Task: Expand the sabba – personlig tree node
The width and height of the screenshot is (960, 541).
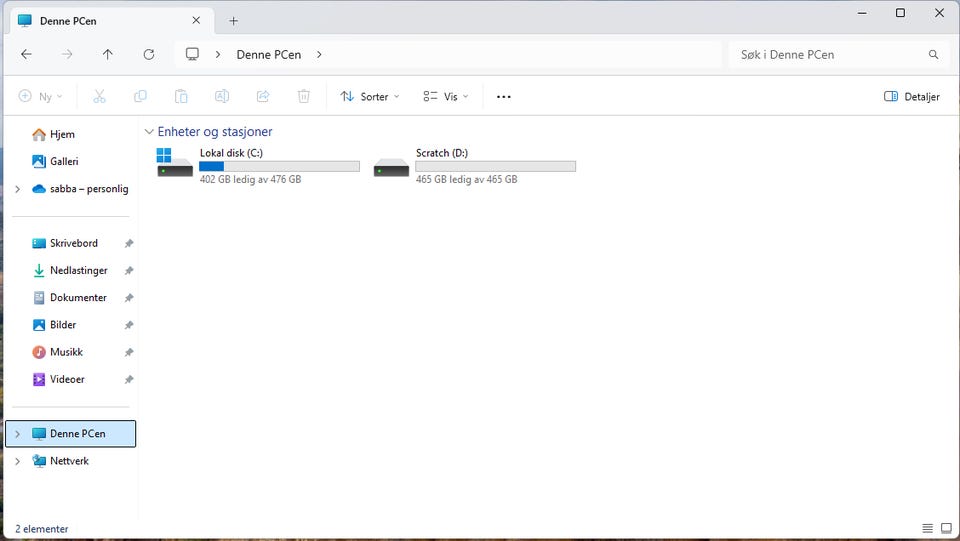Action: coord(17,189)
